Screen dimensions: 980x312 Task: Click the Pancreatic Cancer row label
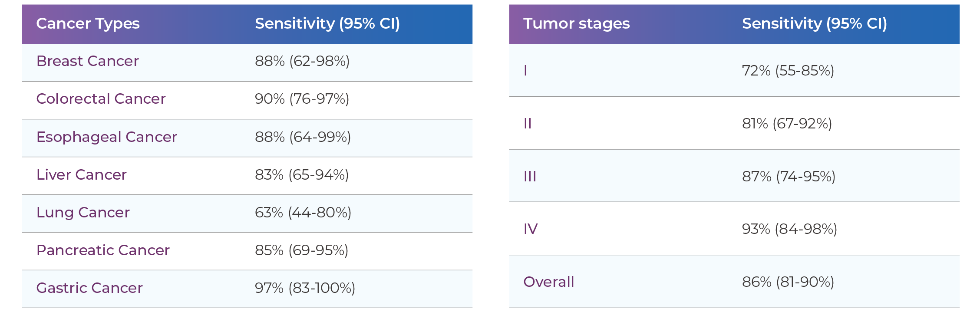(x=103, y=250)
